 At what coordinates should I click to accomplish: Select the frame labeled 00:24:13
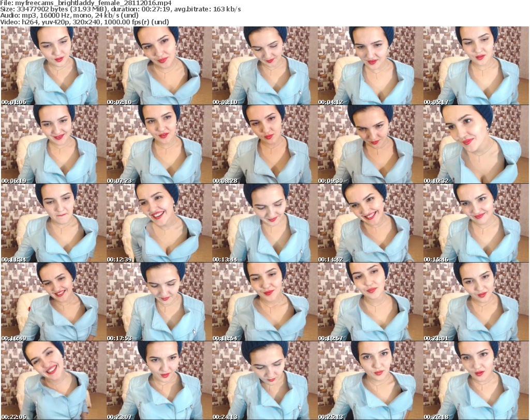pos(264,381)
